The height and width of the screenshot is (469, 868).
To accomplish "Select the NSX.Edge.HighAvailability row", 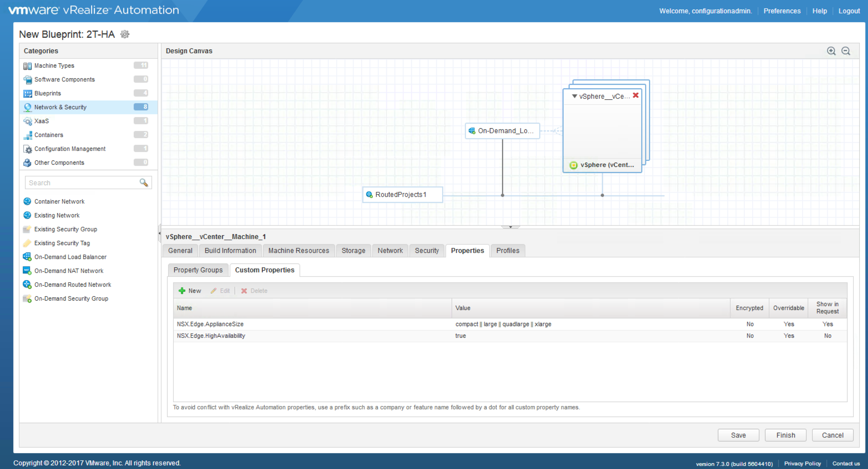I will pyautogui.click(x=510, y=336).
